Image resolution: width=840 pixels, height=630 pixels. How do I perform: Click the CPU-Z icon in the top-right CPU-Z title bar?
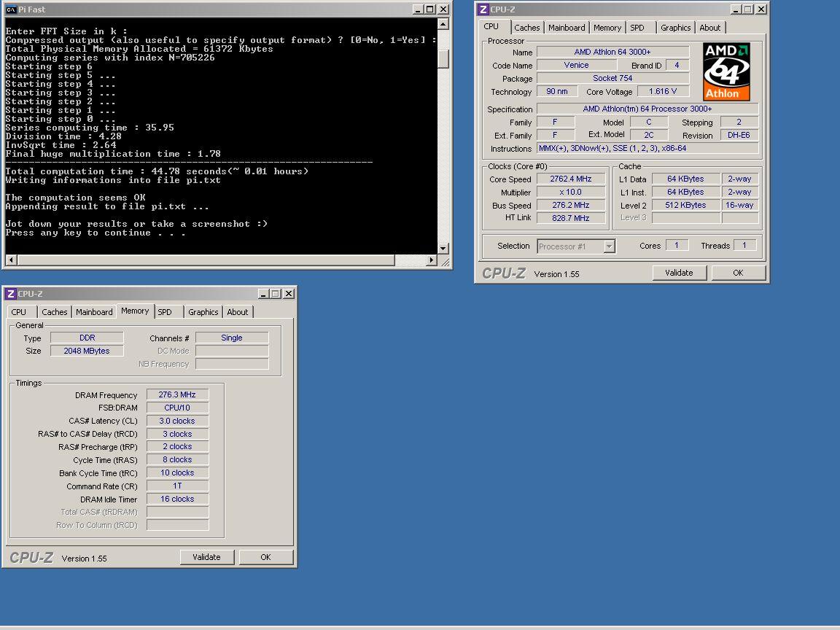coord(483,9)
